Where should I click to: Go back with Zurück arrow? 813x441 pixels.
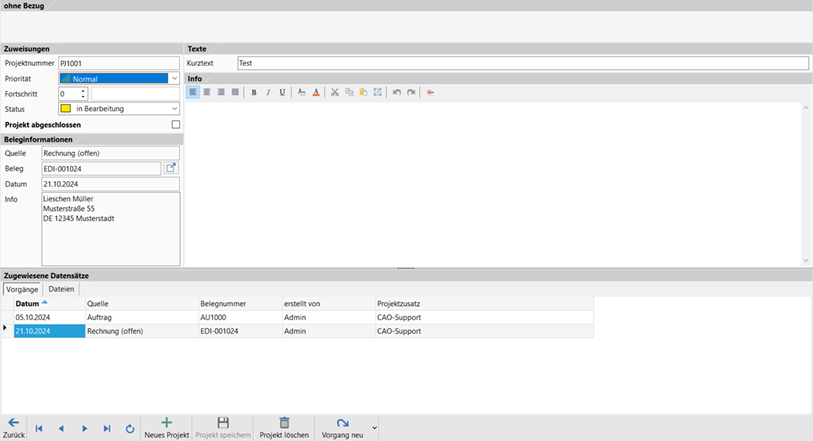(x=13, y=428)
